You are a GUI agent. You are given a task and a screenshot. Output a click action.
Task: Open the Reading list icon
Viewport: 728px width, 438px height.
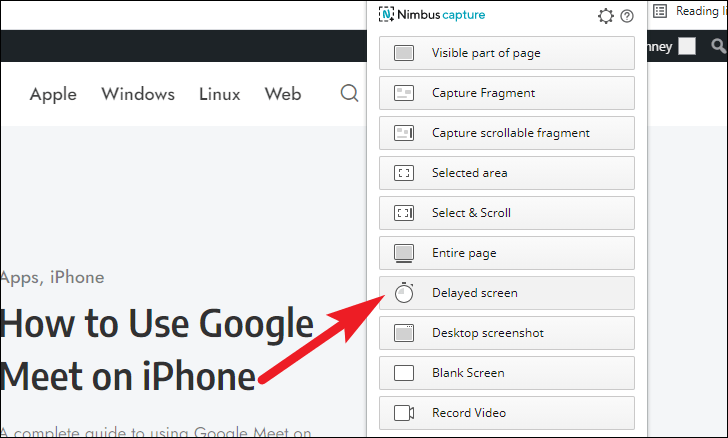coord(660,11)
